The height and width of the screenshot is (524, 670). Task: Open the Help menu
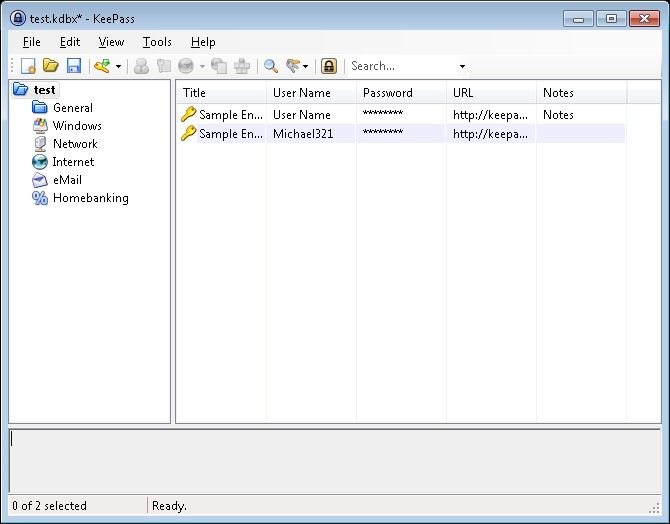tap(203, 42)
